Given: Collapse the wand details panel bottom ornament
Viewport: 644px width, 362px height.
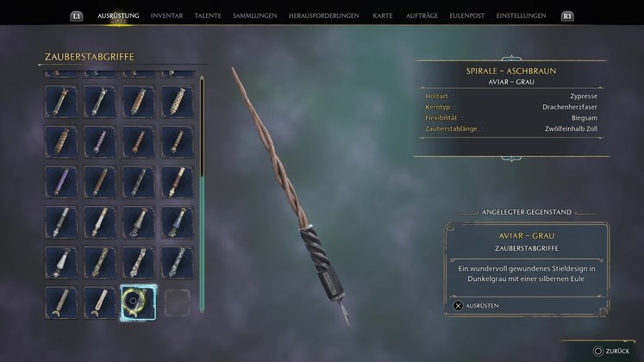Looking at the screenshot, I should [511, 158].
